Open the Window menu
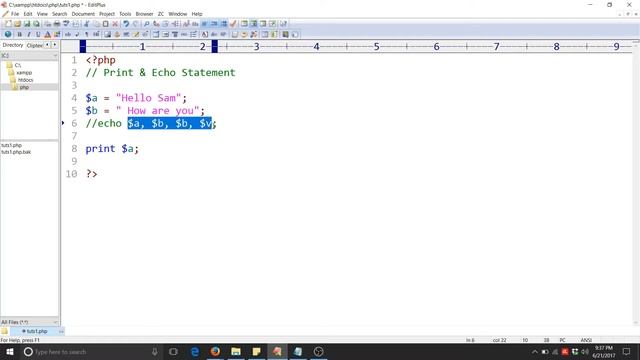 click(x=178, y=14)
